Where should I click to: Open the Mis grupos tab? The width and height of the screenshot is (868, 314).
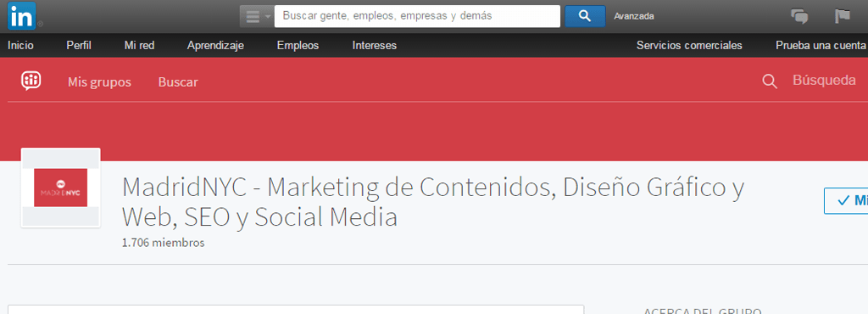click(100, 82)
